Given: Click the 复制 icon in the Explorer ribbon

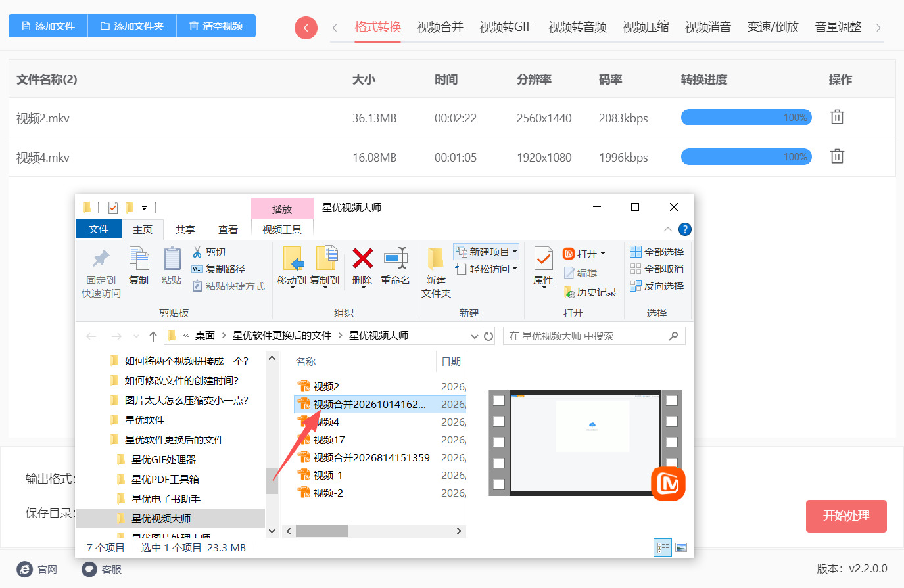Looking at the screenshot, I should (139, 258).
